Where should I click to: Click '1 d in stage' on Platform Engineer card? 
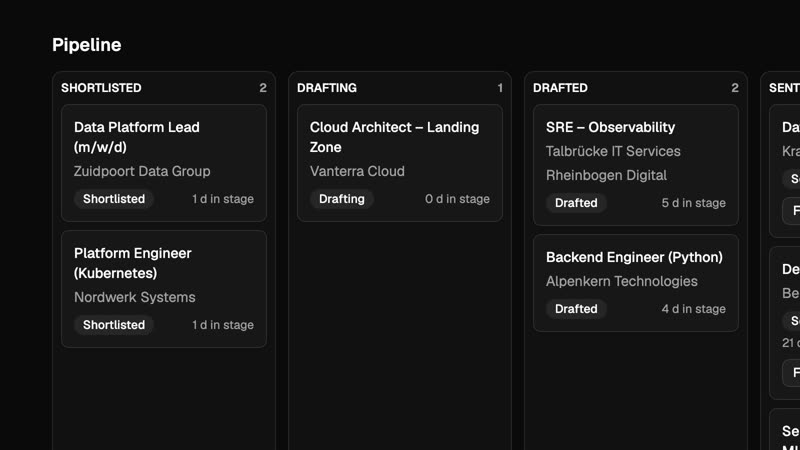[222, 325]
